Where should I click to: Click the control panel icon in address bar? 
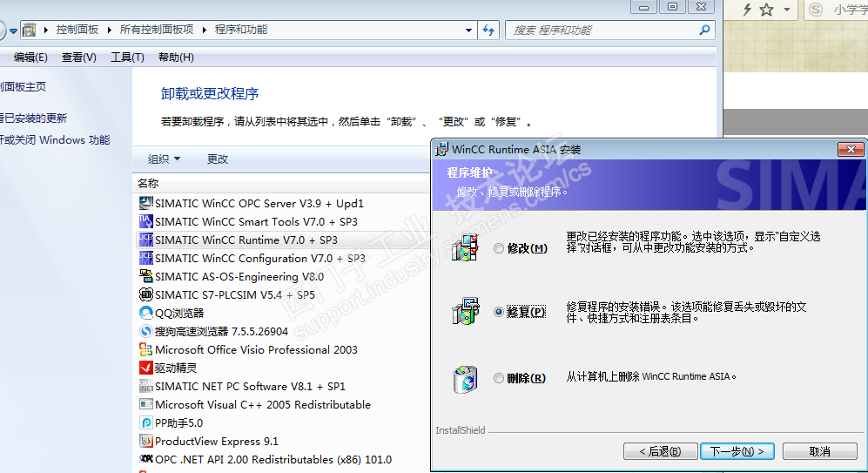pos(30,30)
